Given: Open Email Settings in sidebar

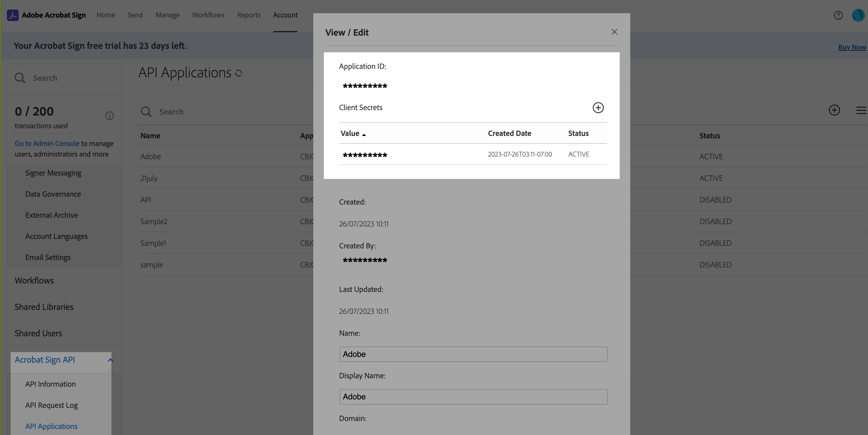Looking at the screenshot, I should point(48,258).
